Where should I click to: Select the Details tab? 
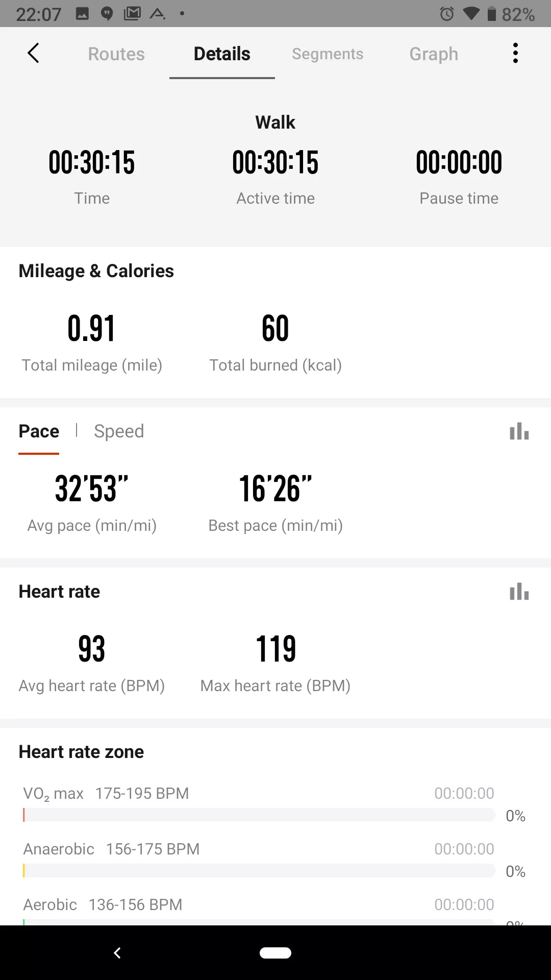tap(222, 54)
